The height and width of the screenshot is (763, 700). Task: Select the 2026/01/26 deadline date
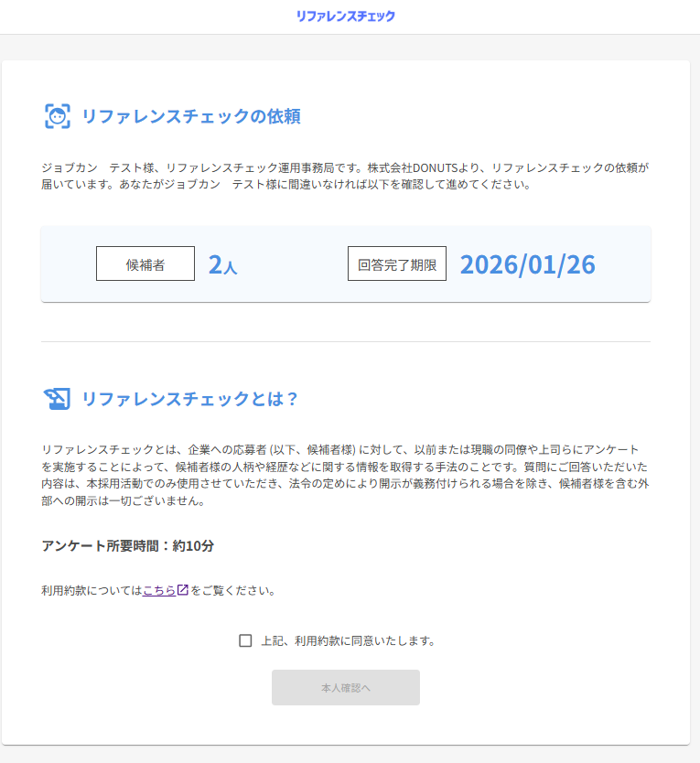(527, 263)
